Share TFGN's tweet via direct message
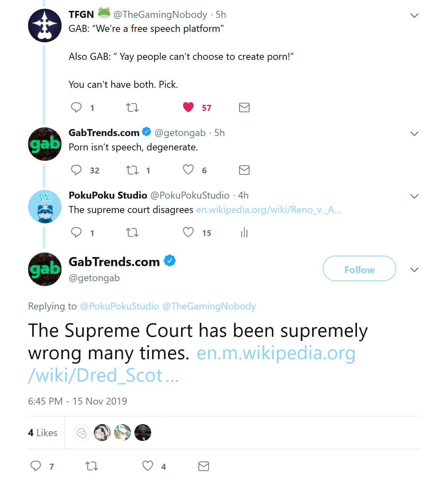 click(x=244, y=107)
